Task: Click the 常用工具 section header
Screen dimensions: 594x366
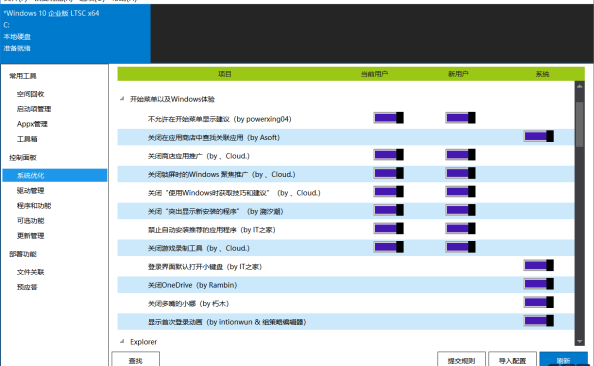Action: coord(23,76)
